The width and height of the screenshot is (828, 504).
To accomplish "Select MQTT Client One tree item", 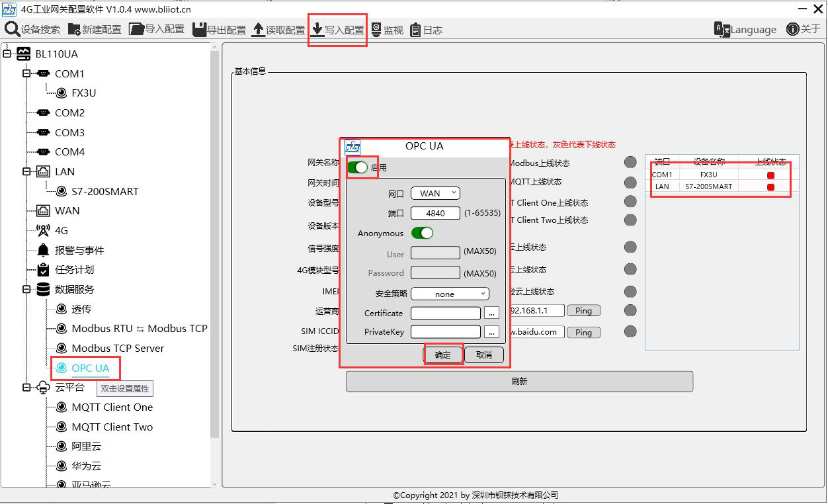I will tap(112, 407).
